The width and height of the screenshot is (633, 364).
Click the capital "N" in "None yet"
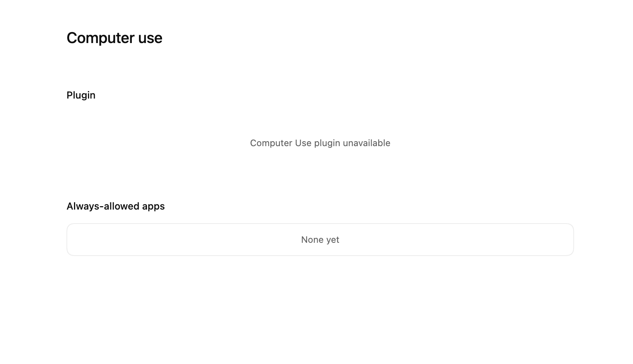click(304, 240)
